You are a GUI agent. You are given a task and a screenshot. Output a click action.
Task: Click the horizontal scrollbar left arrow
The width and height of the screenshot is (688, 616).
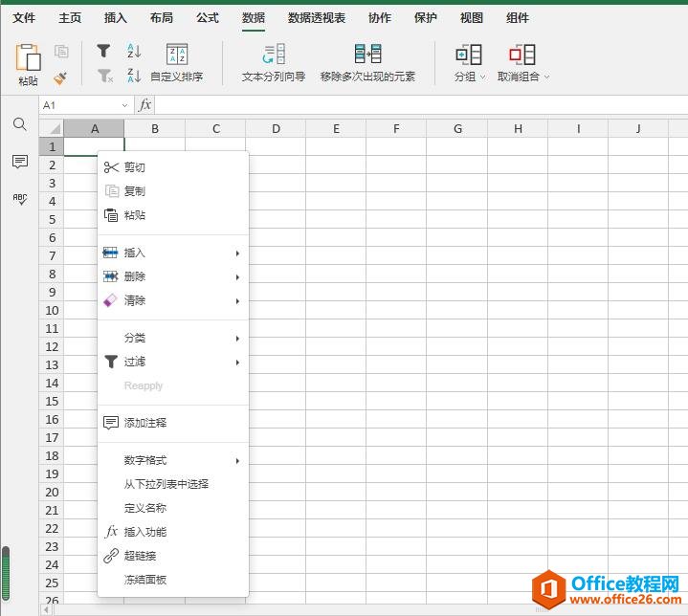[x=47, y=610]
